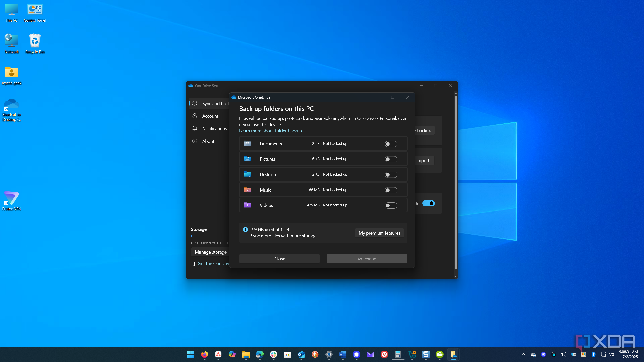Screen dimensions: 644x362
Task: Select mystic geek folder on desktop
Action: (12, 75)
